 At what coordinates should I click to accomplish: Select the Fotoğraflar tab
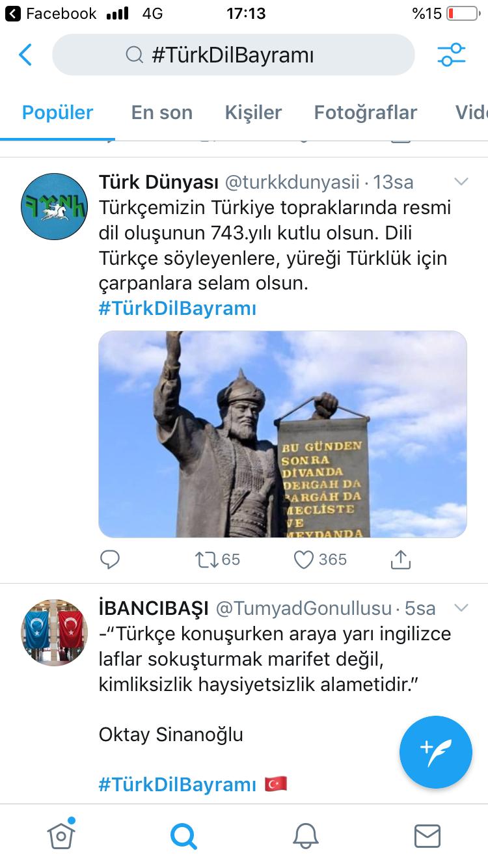coord(366,113)
